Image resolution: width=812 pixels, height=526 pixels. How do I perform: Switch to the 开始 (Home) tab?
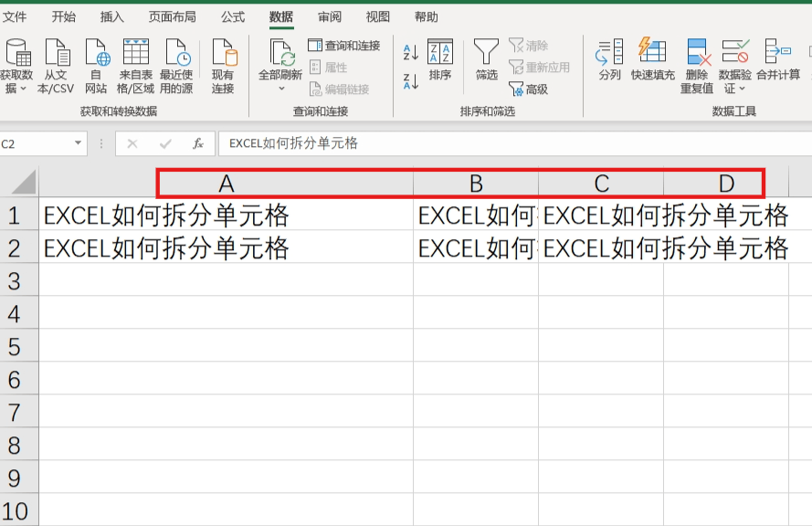tap(64, 17)
